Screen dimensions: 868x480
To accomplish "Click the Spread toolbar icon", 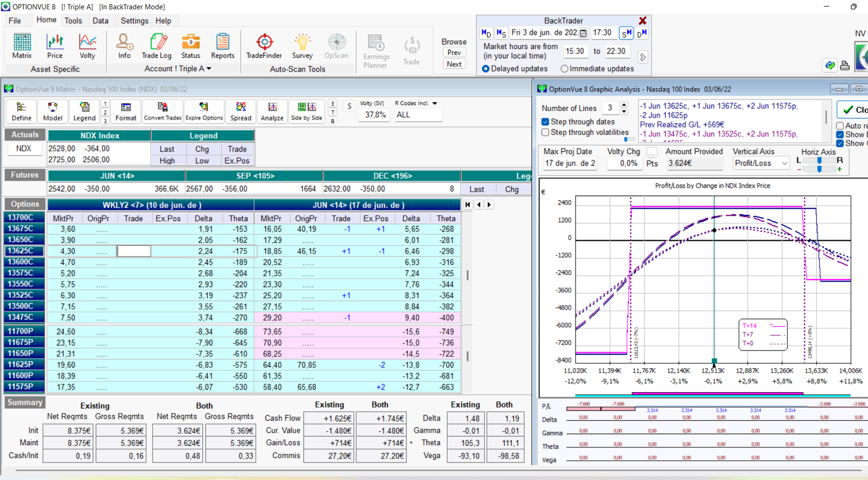I will (241, 111).
